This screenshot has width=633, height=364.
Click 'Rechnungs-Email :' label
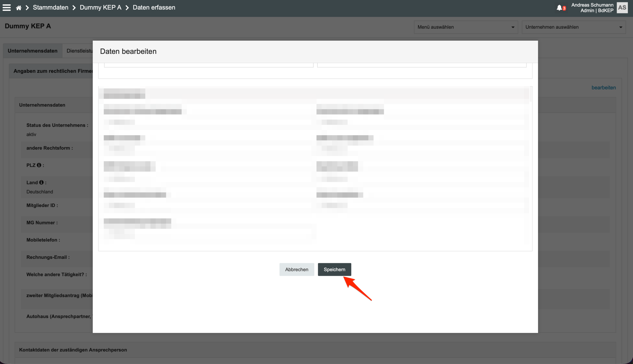point(48,257)
